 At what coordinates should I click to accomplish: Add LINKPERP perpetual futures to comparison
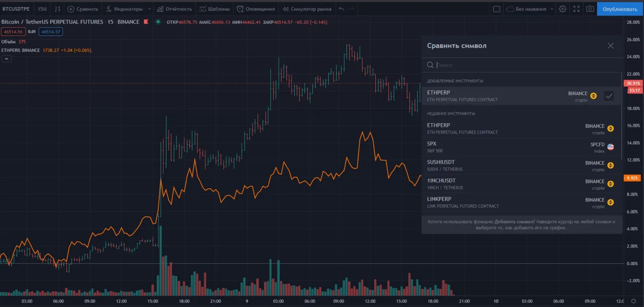click(x=521, y=202)
